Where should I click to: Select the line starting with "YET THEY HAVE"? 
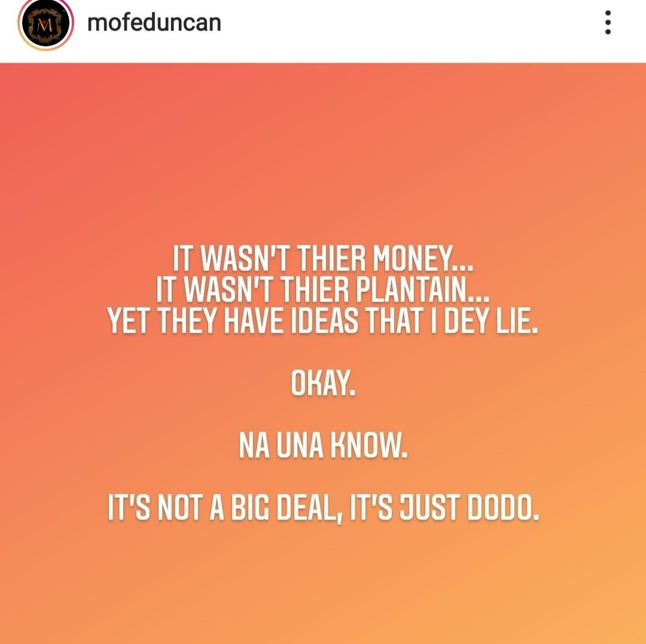click(322, 323)
